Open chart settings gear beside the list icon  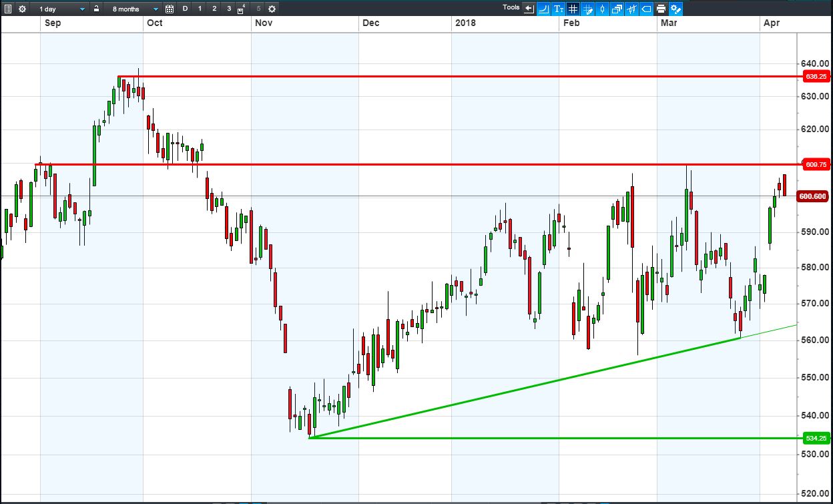pyautogui.click(x=22, y=9)
